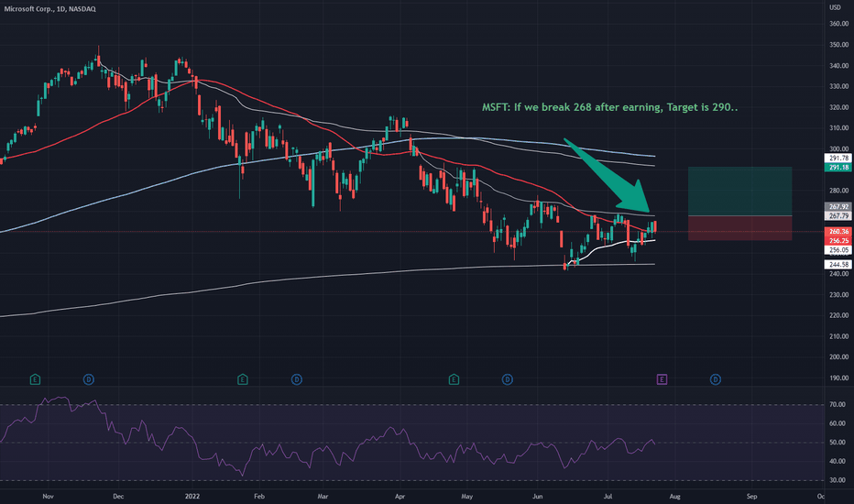Click the 2022 label on time axis
The height and width of the screenshot is (504, 854).
(192, 497)
